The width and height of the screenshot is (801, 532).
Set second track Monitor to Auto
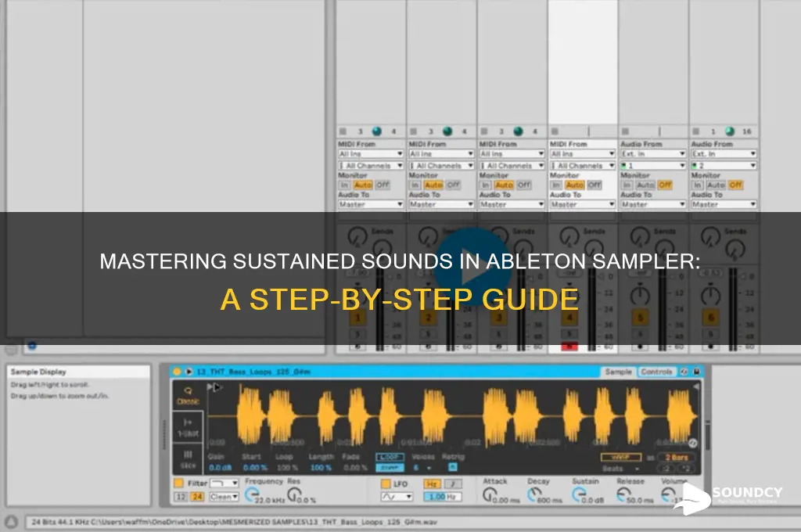point(433,185)
